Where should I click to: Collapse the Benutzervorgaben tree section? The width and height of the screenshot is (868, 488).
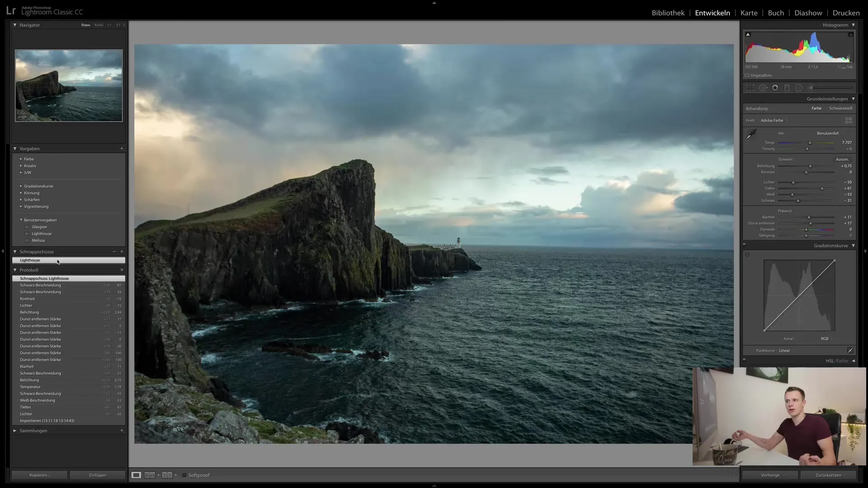coord(21,220)
